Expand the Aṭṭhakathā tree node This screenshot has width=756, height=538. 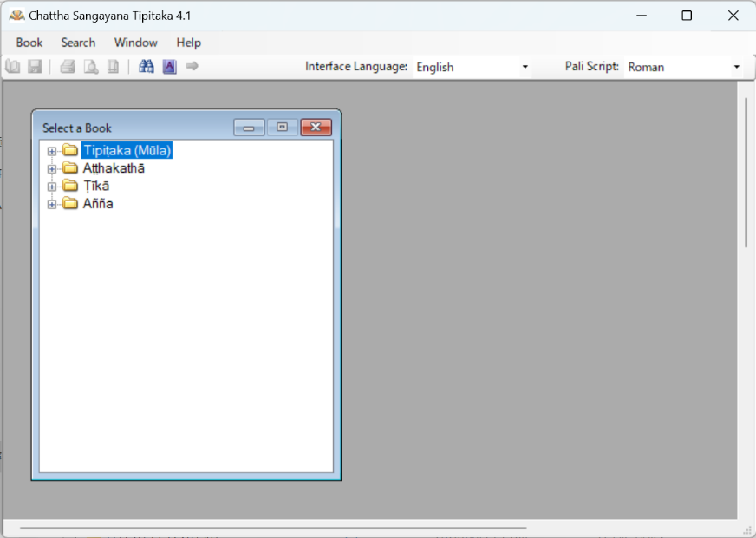coord(52,169)
